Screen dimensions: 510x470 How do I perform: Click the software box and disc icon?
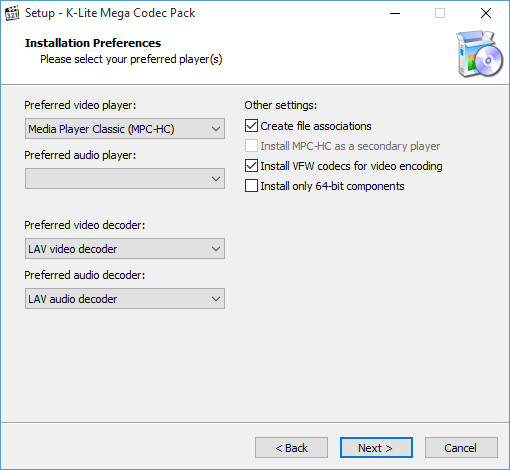[x=479, y=53]
